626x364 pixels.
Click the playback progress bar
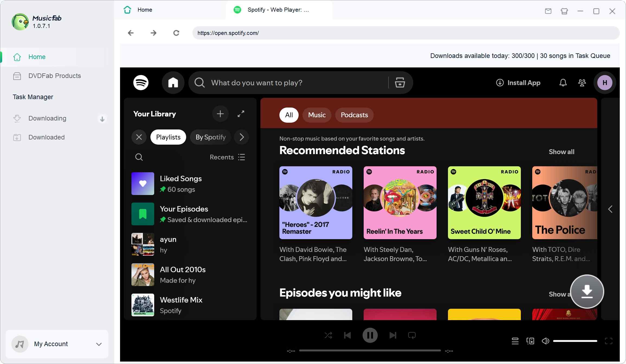coord(370,350)
